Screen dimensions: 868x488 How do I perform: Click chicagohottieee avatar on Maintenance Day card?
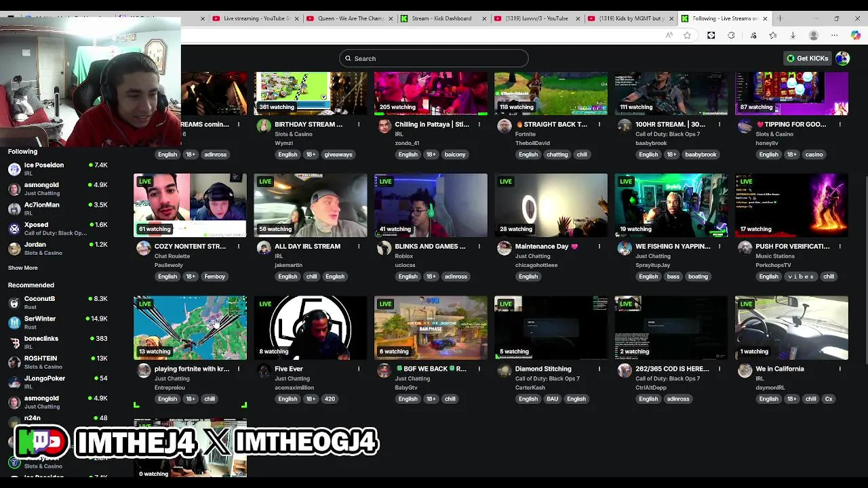click(504, 249)
